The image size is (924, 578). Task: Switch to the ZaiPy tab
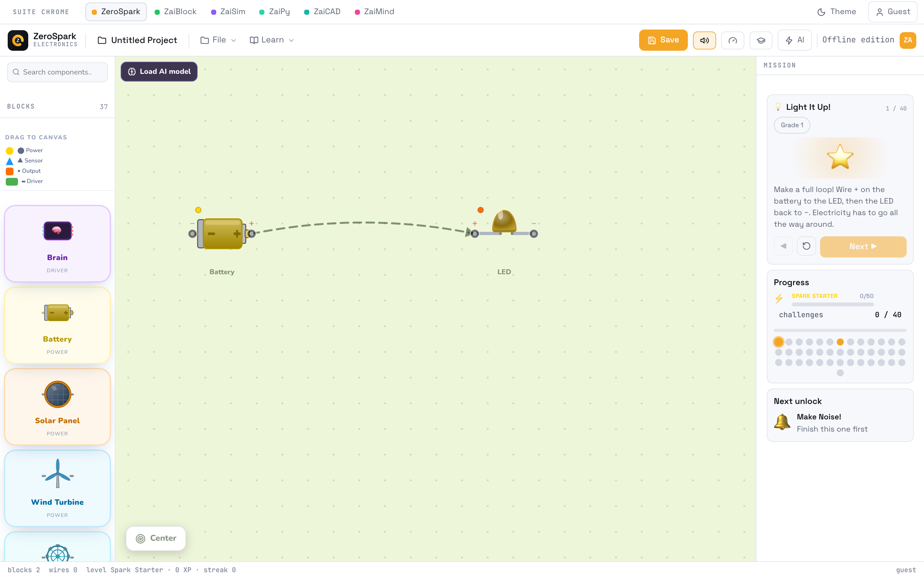click(275, 12)
